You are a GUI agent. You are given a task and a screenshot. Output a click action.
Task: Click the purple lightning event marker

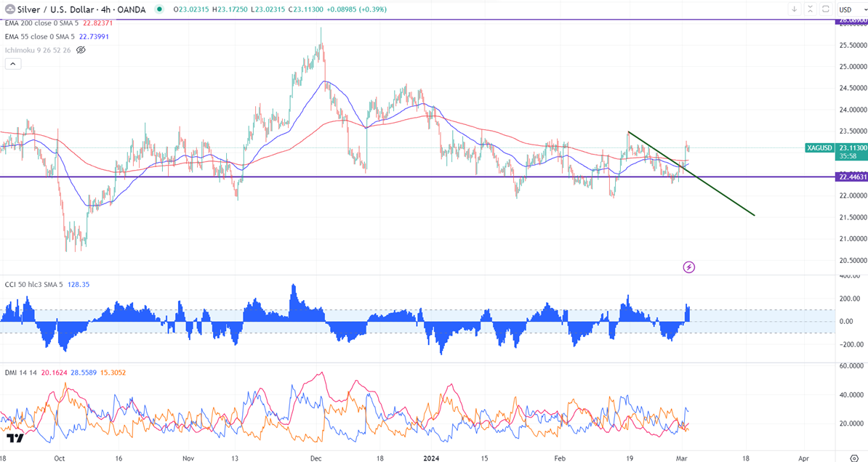(x=689, y=267)
